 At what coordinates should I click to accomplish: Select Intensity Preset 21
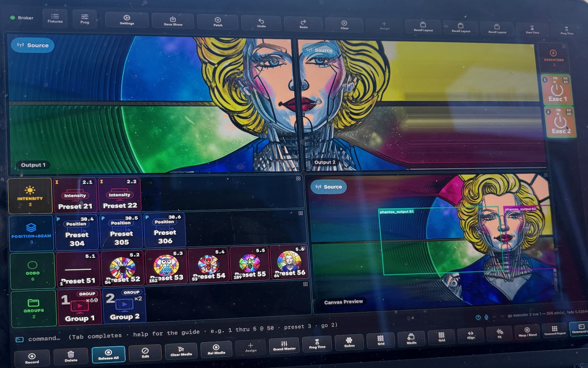pos(75,195)
